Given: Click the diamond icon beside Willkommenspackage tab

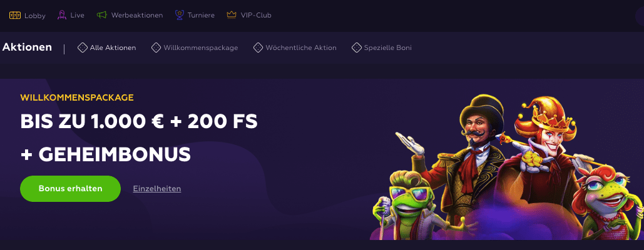Looking at the screenshot, I should [x=156, y=47].
